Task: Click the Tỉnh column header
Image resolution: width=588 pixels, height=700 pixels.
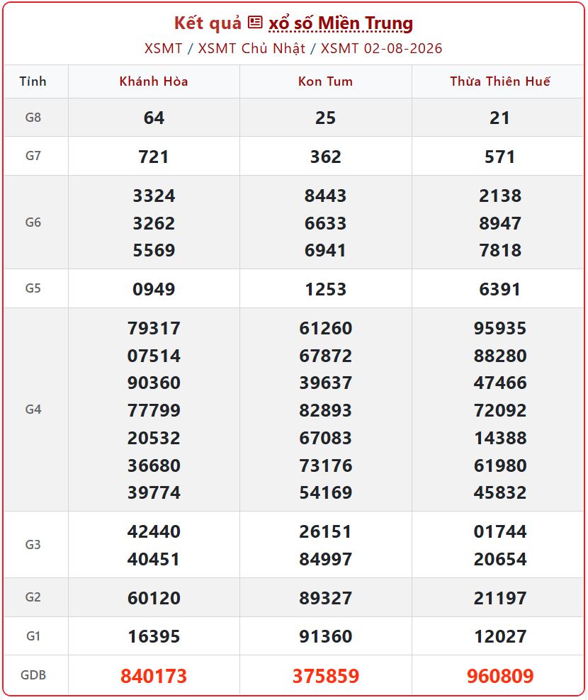Action: [x=33, y=81]
